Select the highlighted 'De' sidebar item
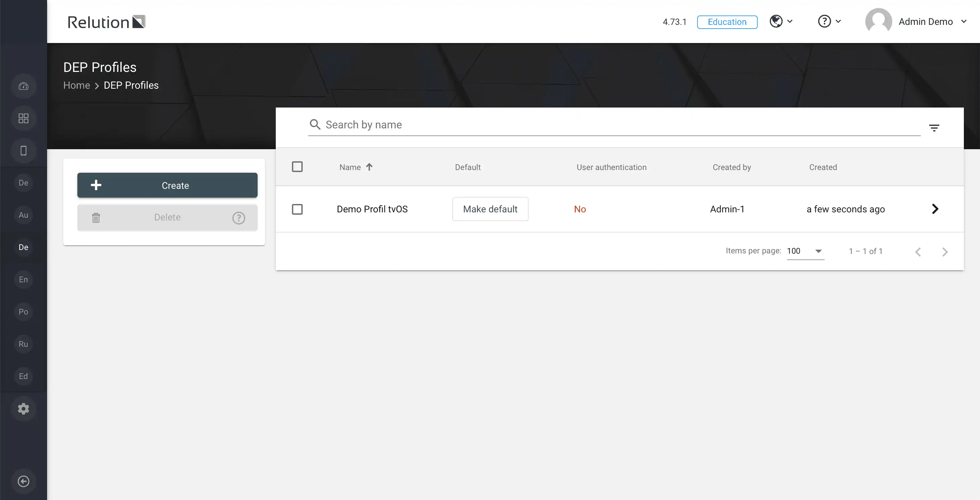Image resolution: width=980 pixels, height=500 pixels. (24, 248)
